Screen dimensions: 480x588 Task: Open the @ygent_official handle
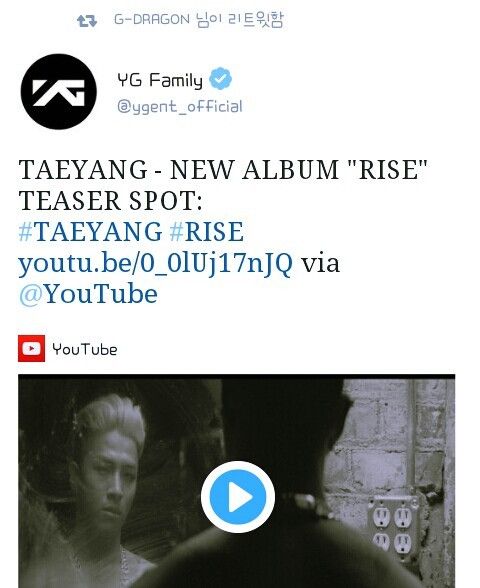(x=180, y=106)
